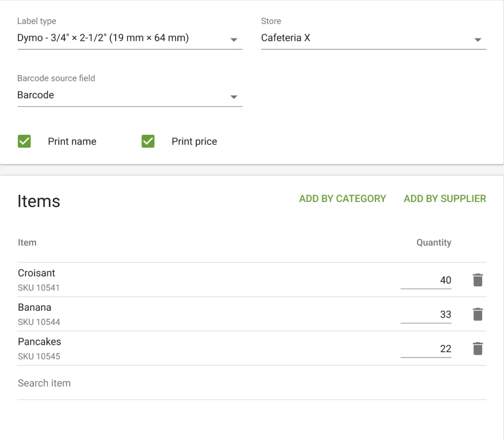This screenshot has height=440, width=504.
Task: Open the Label type dropdown
Action: [129, 39]
